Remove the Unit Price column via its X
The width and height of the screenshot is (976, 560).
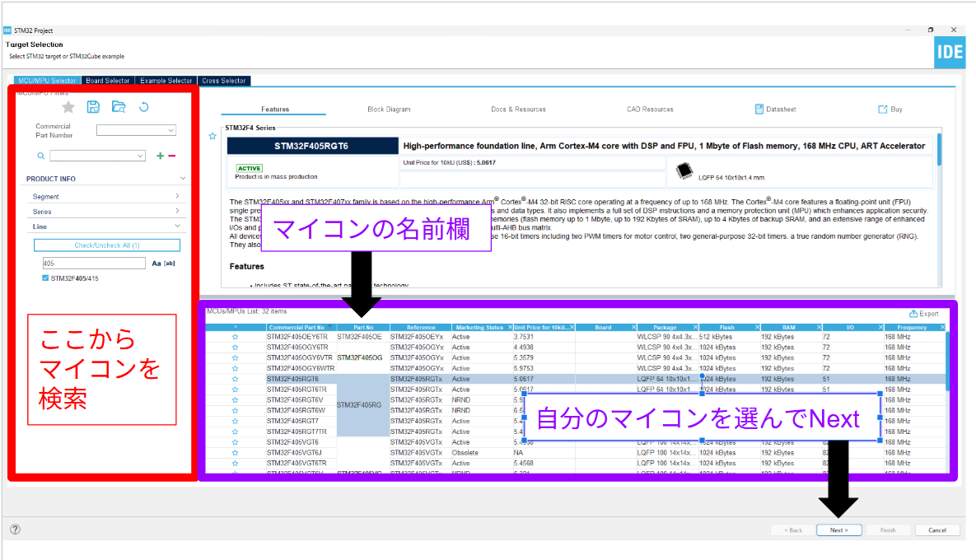click(572, 327)
